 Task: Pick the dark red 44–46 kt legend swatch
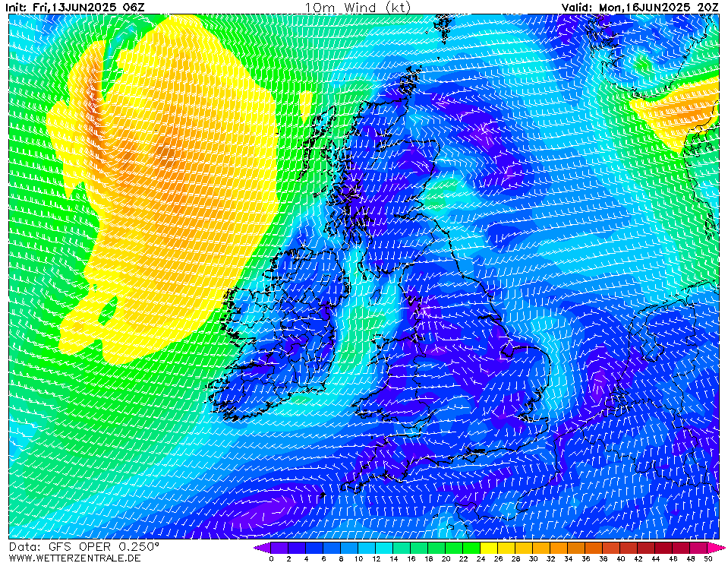(664, 548)
